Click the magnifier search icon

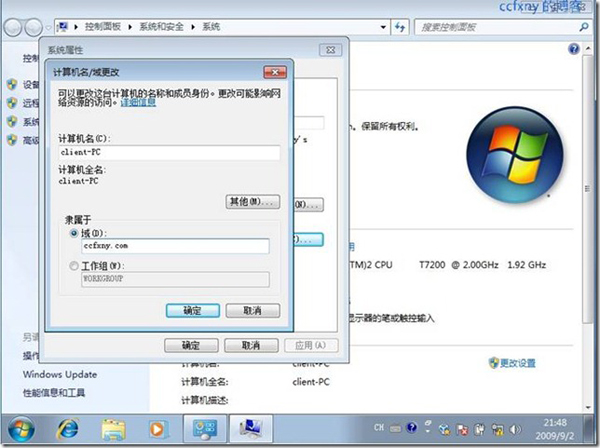click(584, 27)
